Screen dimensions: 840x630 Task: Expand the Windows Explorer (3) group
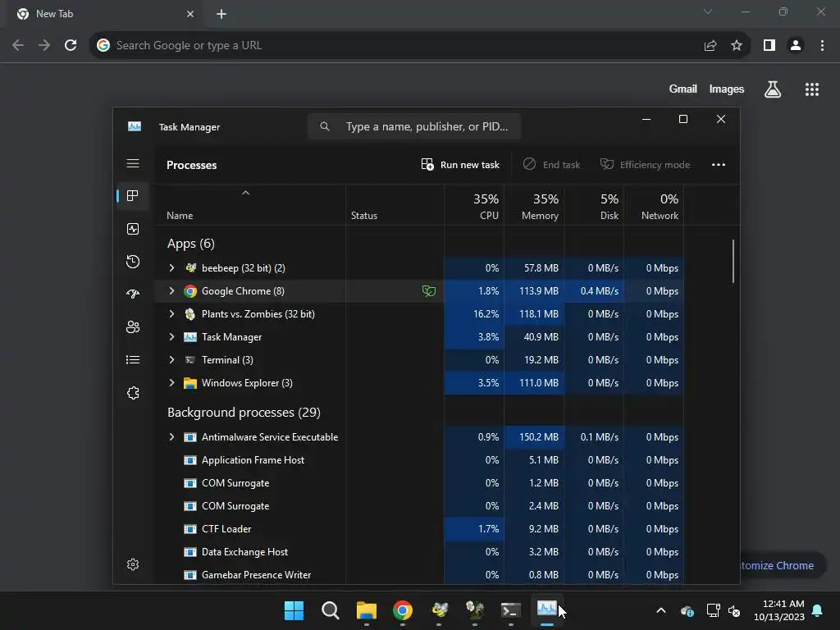click(171, 383)
